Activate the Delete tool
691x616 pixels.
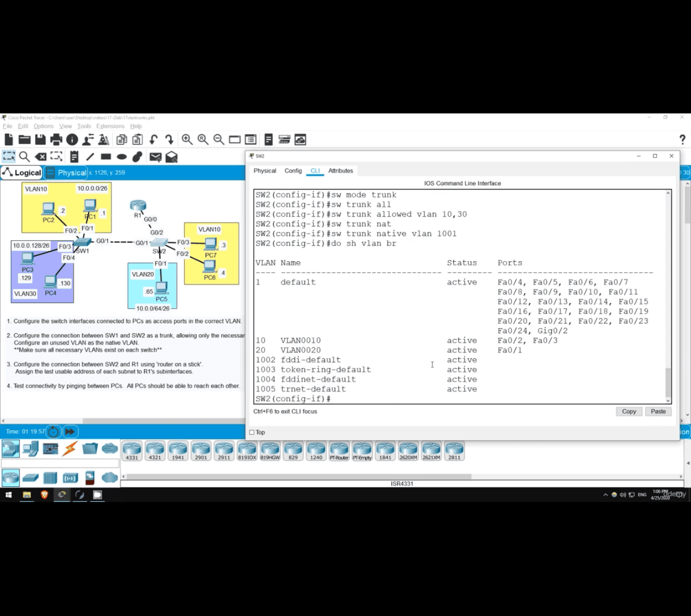[x=40, y=156]
